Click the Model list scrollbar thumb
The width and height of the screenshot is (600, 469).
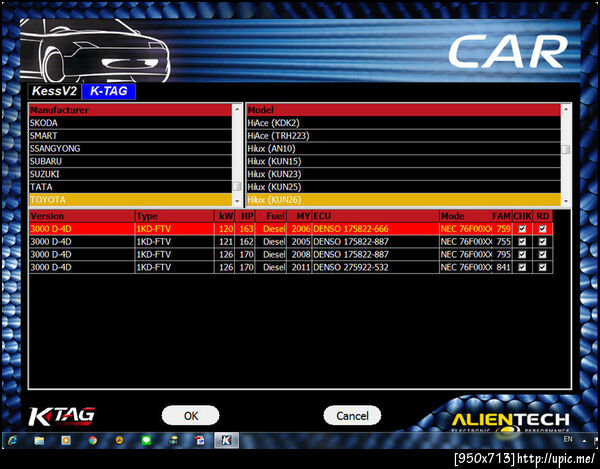point(566,149)
